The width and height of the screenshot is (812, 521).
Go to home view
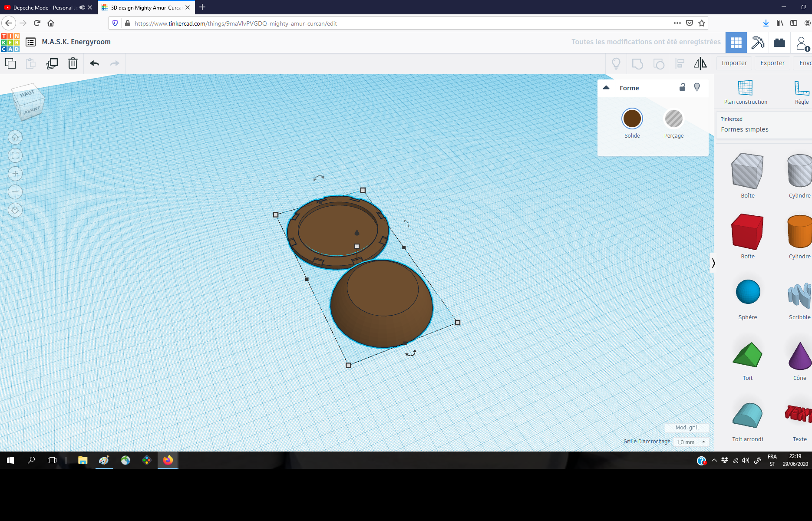[15, 138]
